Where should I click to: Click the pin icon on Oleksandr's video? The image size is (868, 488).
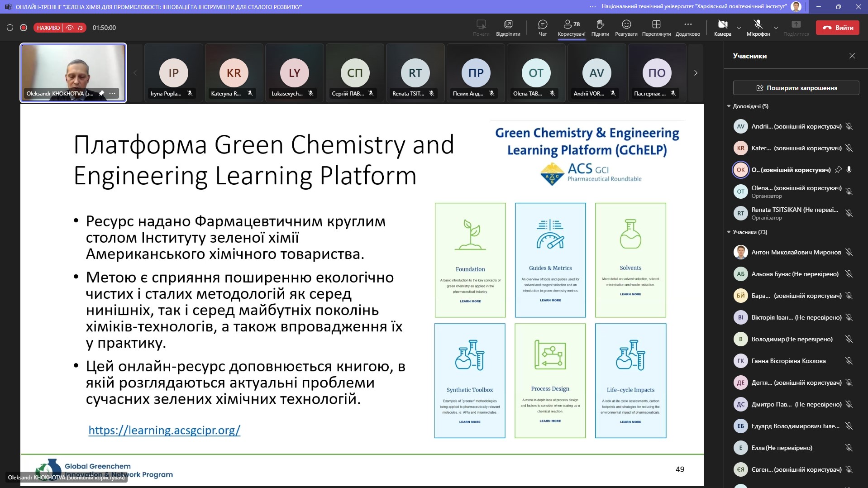pos(101,93)
